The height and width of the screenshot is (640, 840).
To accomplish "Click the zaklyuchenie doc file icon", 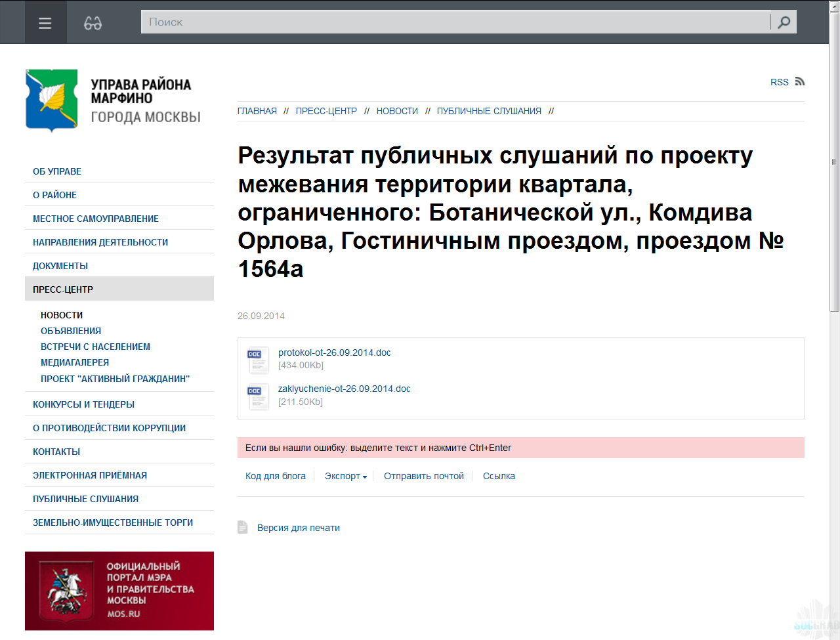I will tap(258, 396).
